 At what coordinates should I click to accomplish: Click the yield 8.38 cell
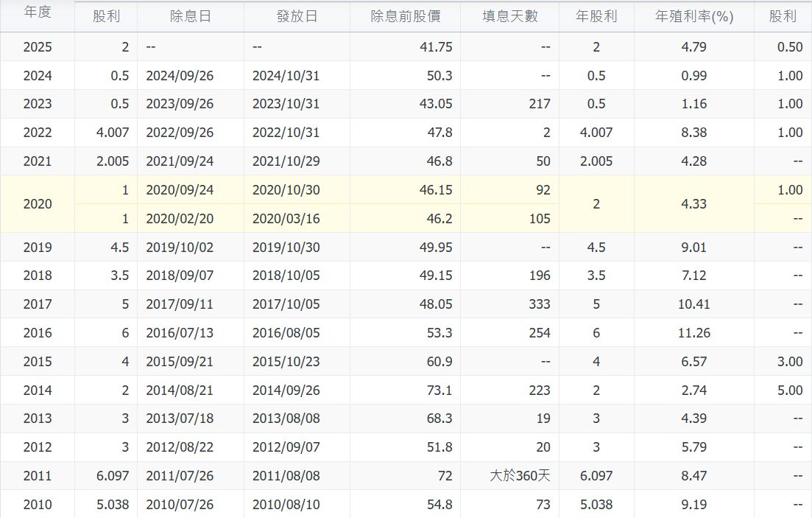[694, 133]
